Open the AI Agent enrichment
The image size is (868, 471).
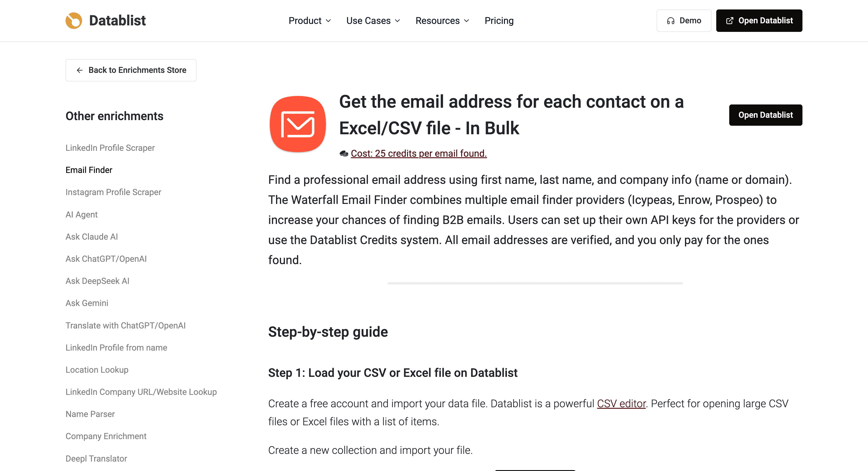(x=81, y=215)
